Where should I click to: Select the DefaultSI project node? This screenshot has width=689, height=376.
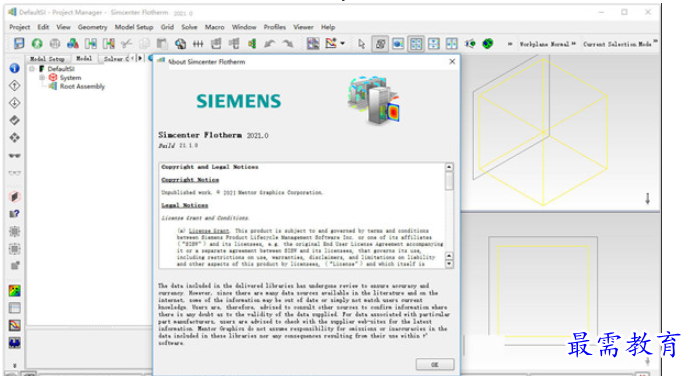(x=61, y=69)
